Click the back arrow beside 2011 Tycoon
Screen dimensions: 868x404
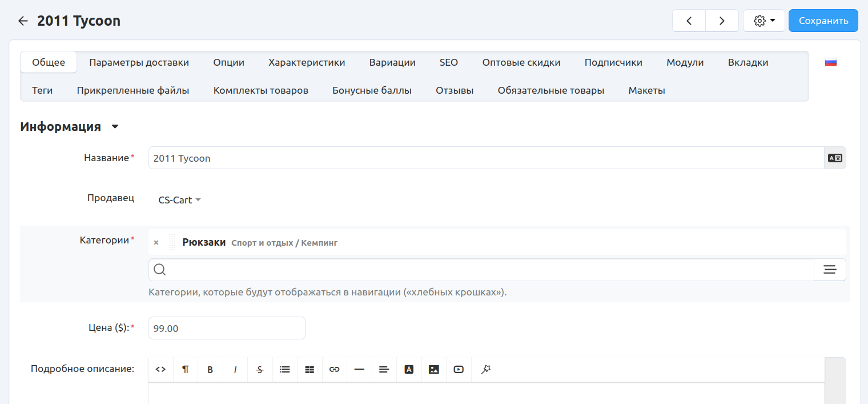tap(23, 21)
